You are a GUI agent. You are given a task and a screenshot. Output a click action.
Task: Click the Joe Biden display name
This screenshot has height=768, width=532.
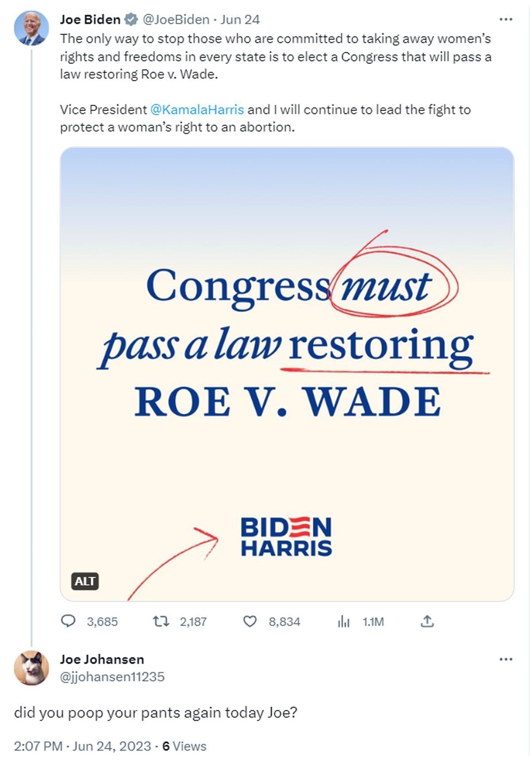pos(90,20)
